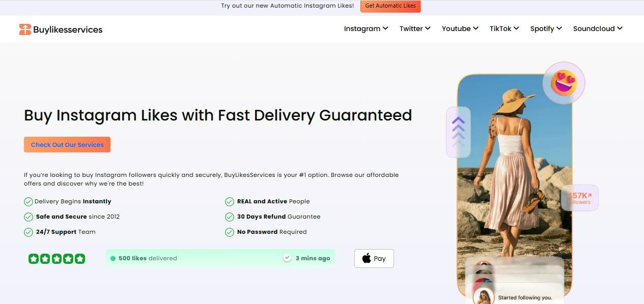
Task: Click the checkmark beside No Password Required
Action: point(230,232)
